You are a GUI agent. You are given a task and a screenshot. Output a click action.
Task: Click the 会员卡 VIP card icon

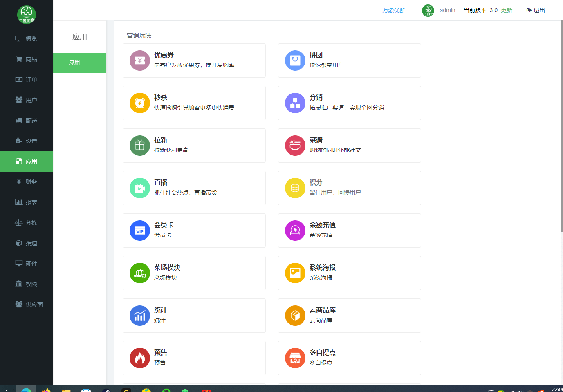[x=140, y=231]
